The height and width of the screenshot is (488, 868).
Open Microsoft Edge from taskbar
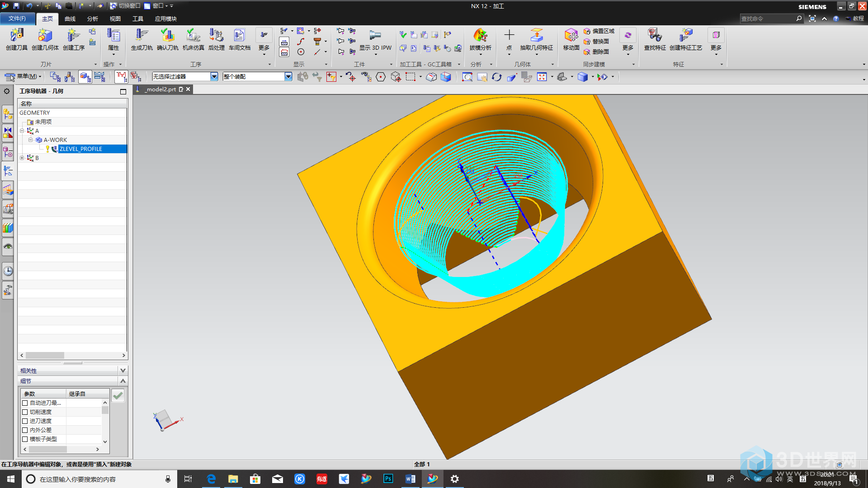tap(211, 479)
